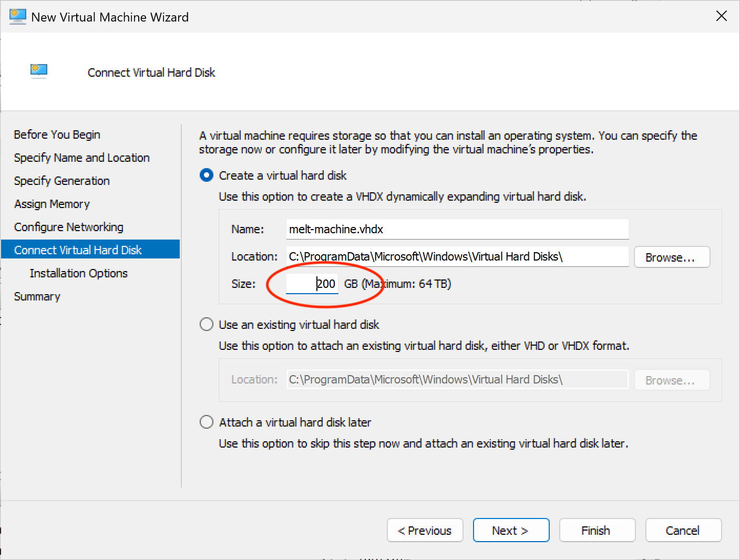Go to Installation Options step
This screenshot has height=560, width=740.
pyautogui.click(x=79, y=273)
